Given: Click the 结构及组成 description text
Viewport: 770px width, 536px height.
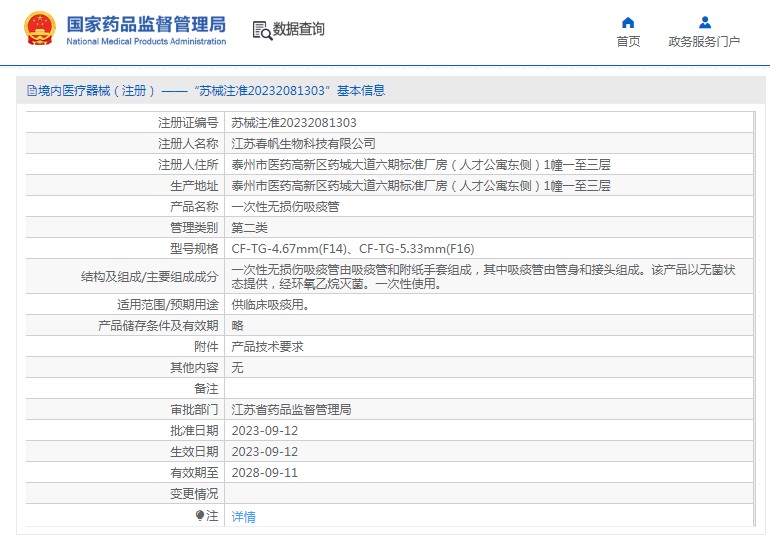Looking at the screenshot, I should click(483, 277).
